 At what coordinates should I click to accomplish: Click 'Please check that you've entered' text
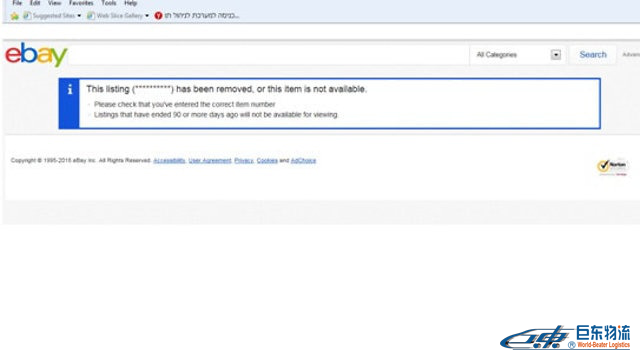coord(184,104)
